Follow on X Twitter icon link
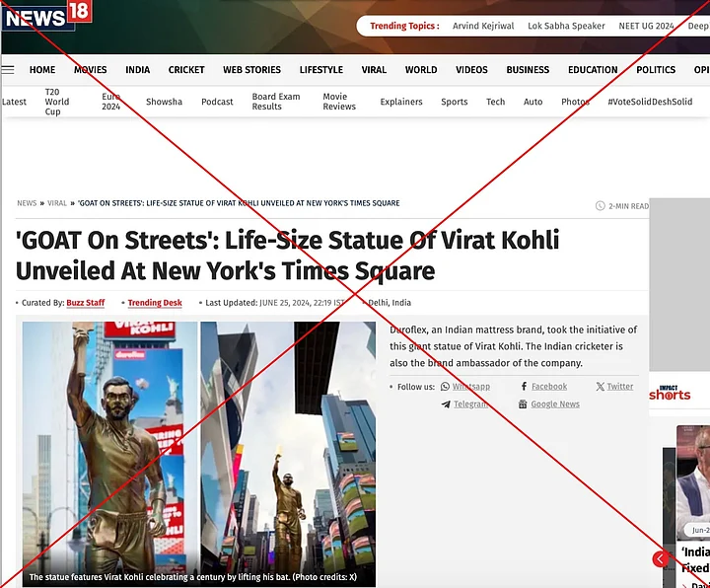 coord(614,387)
